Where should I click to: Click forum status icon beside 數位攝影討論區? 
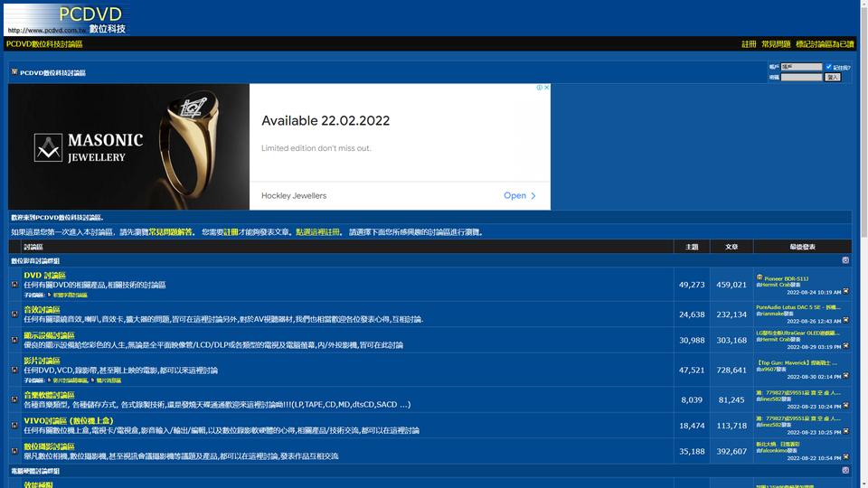(x=14, y=451)
